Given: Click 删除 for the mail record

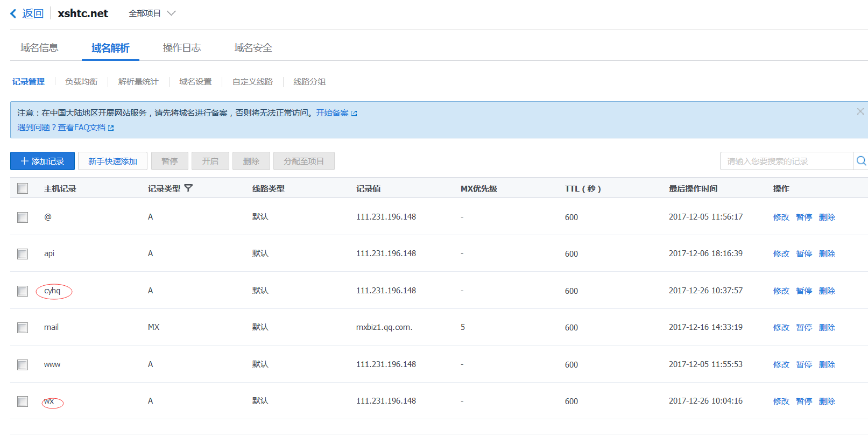Looking at the screenshot, I should (x=827, y=328).
